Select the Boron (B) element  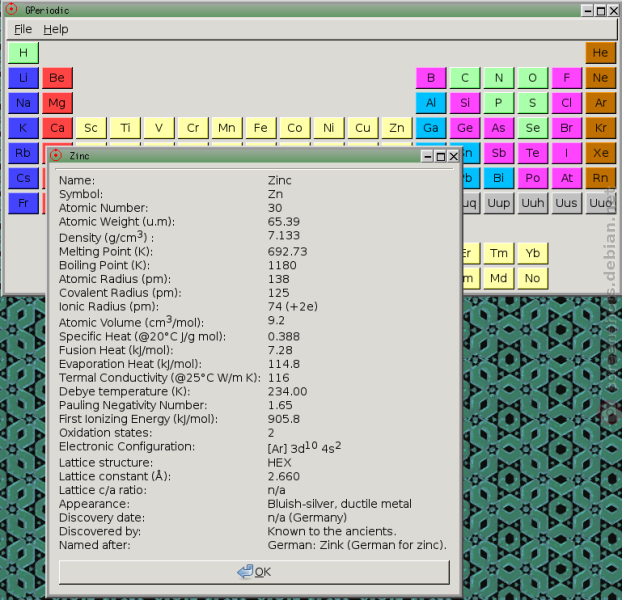(431, 78)
